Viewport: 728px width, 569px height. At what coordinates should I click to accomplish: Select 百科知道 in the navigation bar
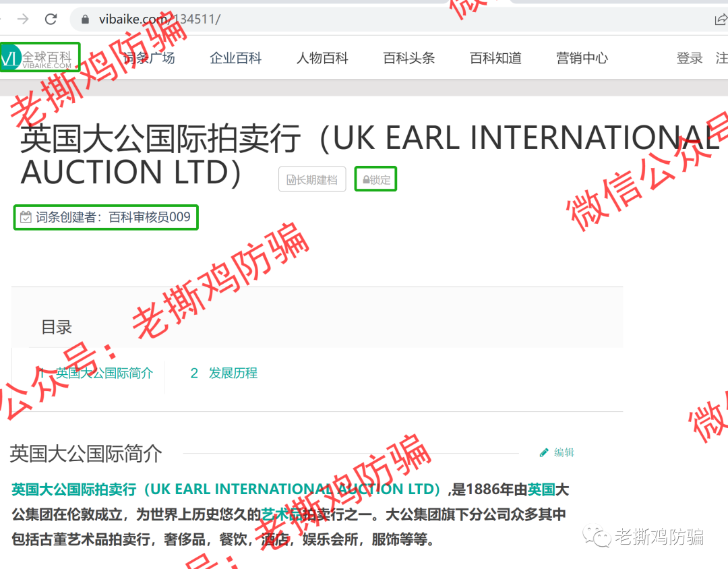[x=495, y=58]
